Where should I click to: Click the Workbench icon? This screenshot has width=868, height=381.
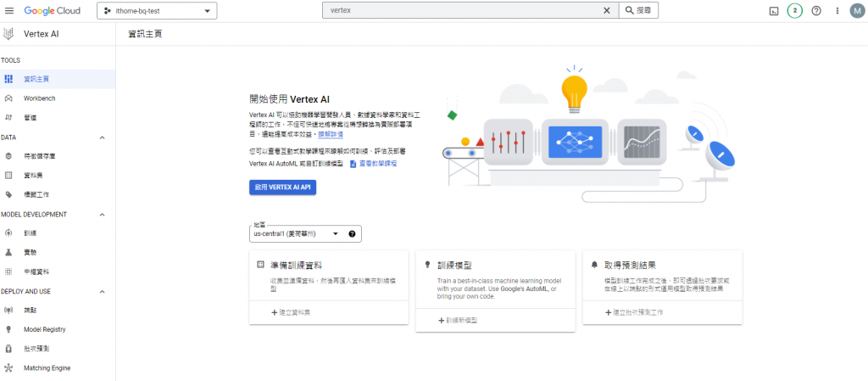8,98
